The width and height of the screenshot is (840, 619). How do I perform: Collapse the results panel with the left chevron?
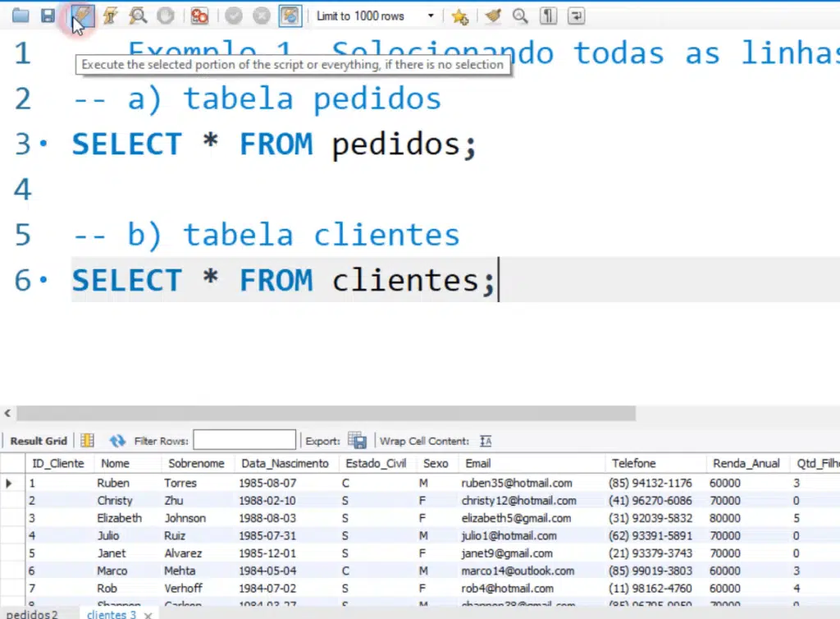(x=7, y=413)
